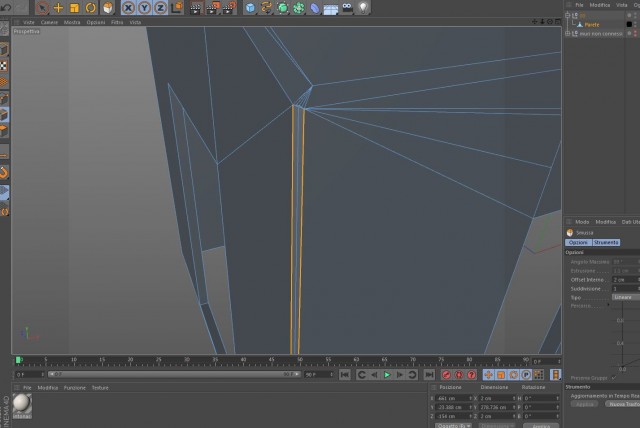This screenshot has width=640, height=428.
Task: Open the Camere viewport menu
Action: tap(49, 22)
